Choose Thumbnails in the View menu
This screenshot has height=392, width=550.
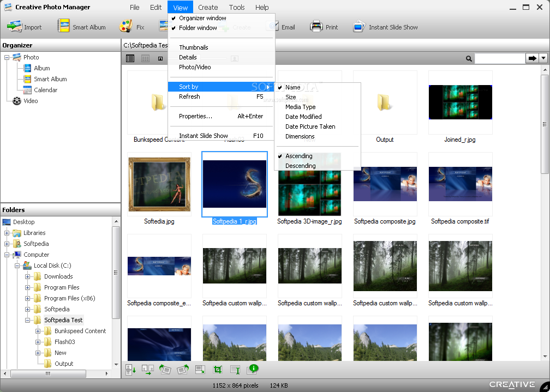point(194,47)
